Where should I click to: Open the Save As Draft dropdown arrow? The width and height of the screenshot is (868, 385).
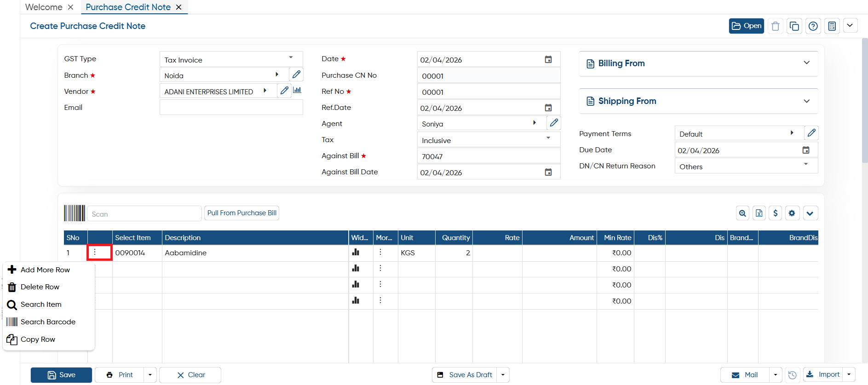click(503, 375)
